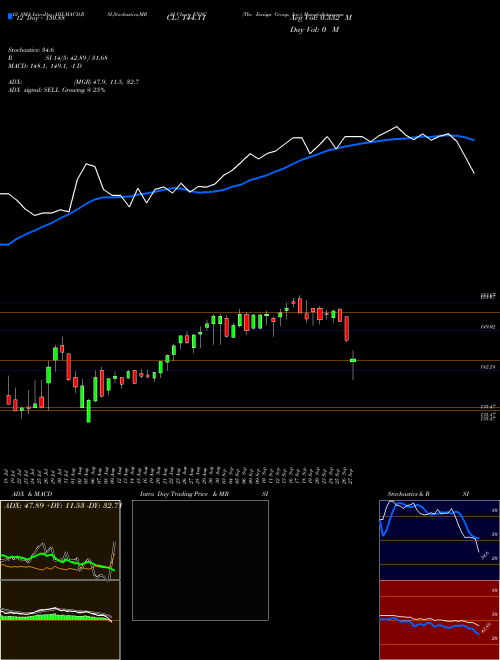Select the 'Stochastics: 34.6' readout
Image resolution: width=500 pixels, height=660 pixels.
pyautogui.click(x=31, y=50)
